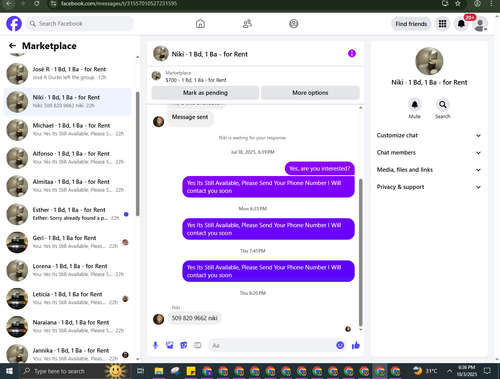Screen dimensions: 500x379
Task: Record a voice clip with the microphone icon
Action: 155,345
